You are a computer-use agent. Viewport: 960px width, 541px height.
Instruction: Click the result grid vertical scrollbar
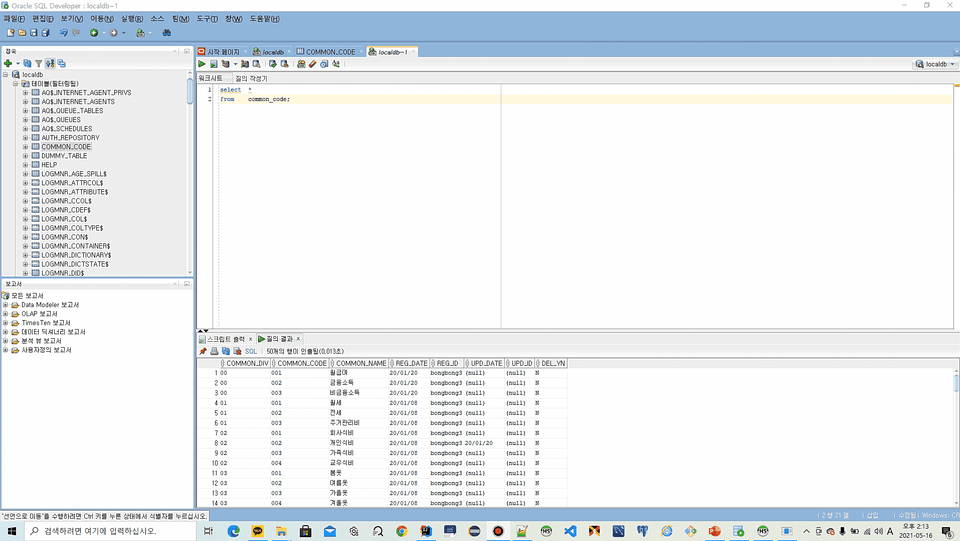pyautogui.click(x=956, y=382)
